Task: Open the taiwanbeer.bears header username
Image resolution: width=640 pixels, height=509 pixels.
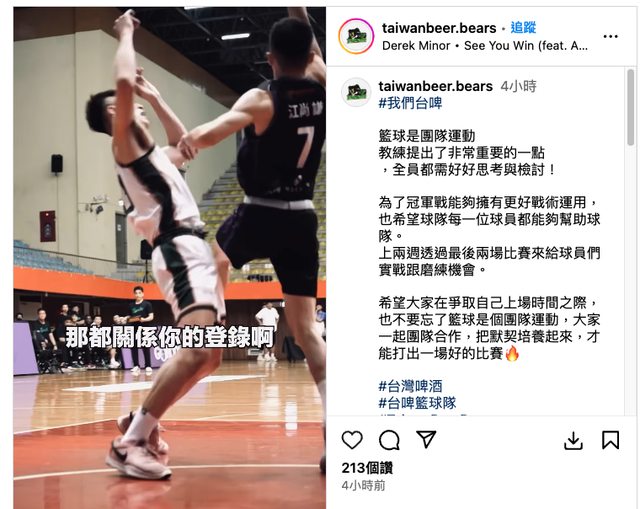Action: point(439,28)
